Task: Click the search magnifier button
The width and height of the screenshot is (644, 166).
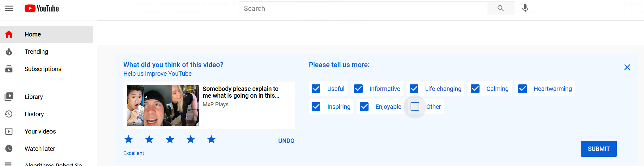Action: point(501,8)
